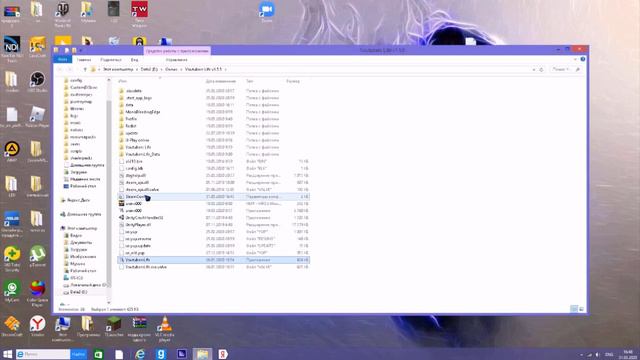The image size is (640, 360).
Task: Refresh the current folder view
Action: pyautogui.click(x=542, y=69)
